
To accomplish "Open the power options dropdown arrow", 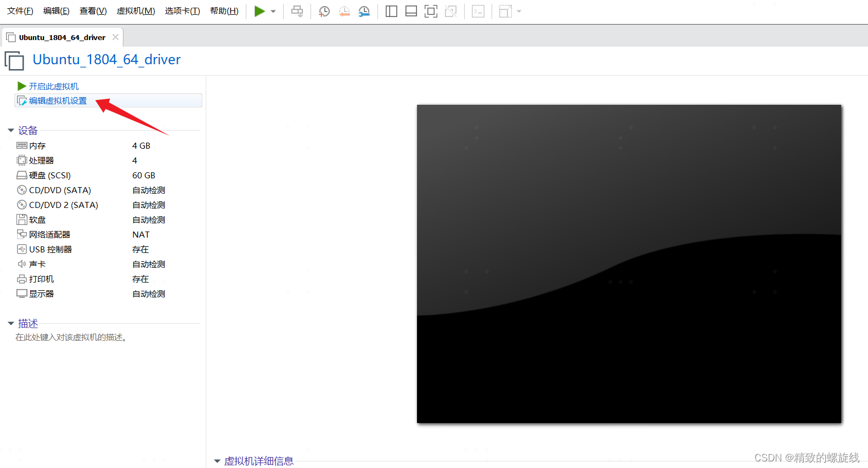I will coord(273,11).
